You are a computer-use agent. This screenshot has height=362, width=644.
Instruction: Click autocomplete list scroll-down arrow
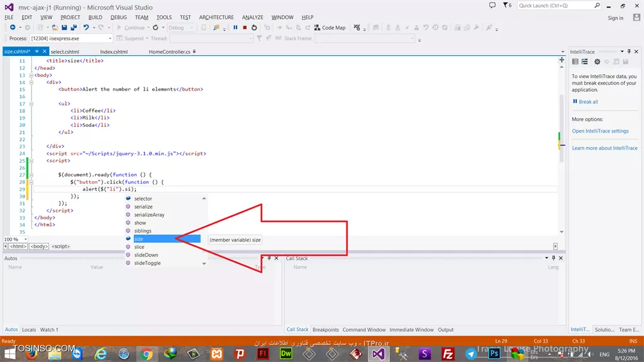coord(204,263)
